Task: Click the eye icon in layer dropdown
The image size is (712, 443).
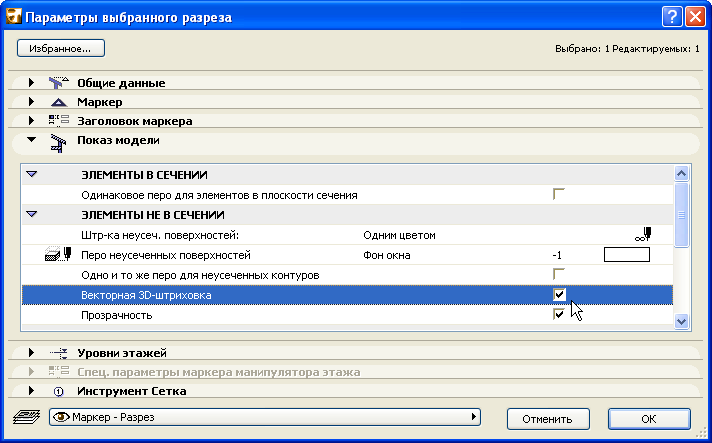Action: coord(61,417)
